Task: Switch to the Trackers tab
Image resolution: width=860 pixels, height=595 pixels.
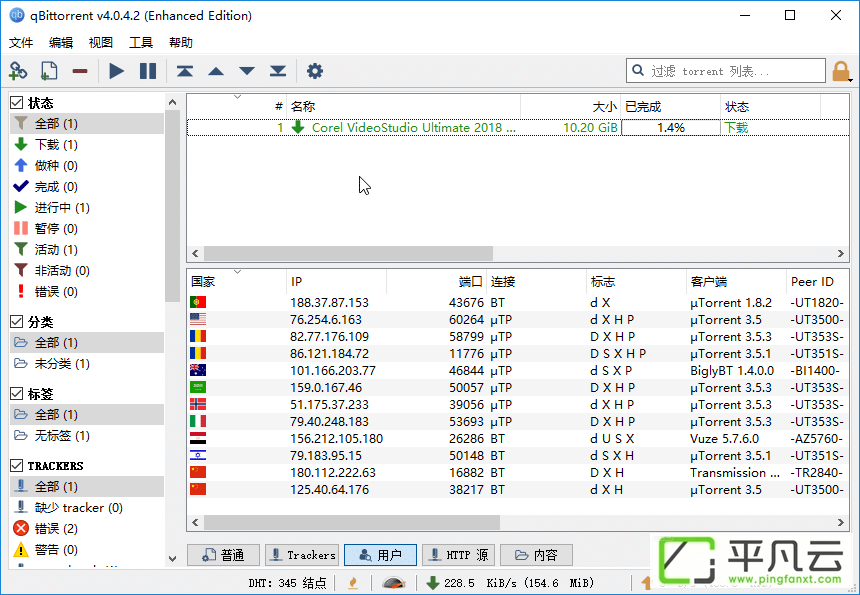Action: point(302,555)
